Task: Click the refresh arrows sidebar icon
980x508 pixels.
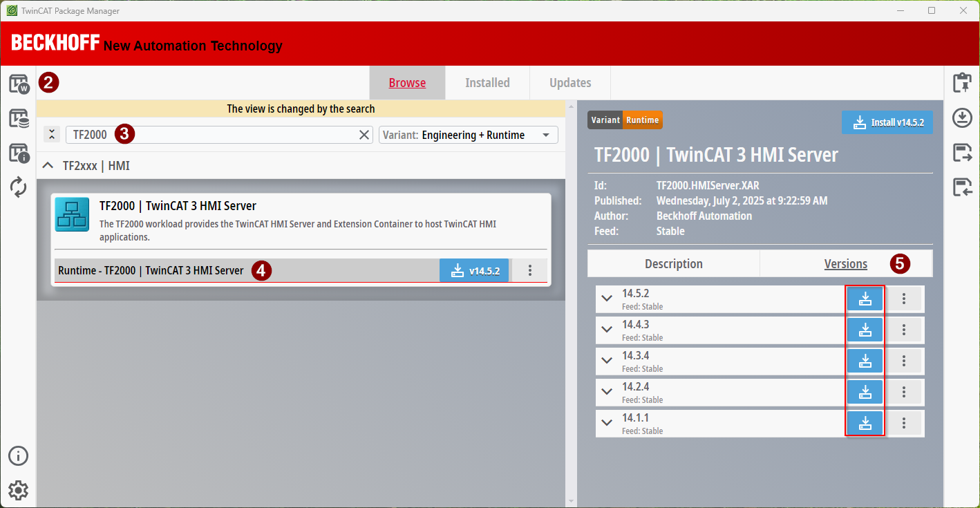Action: click(x=19, y=187)
